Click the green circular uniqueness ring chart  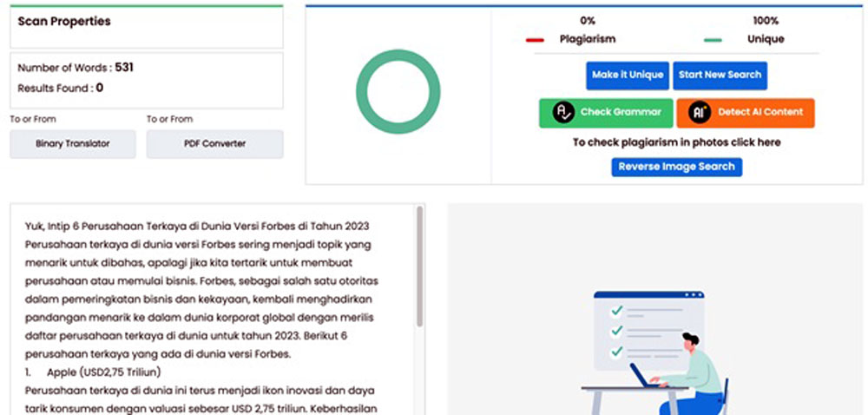pyautogui.click(x=398, y=91)
